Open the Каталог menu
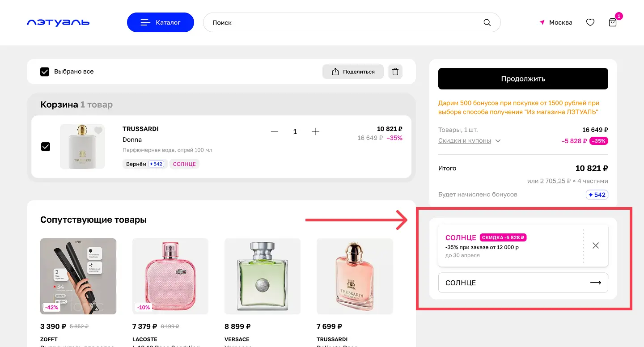Screen dimensions: 644x347 coord(161,22)
